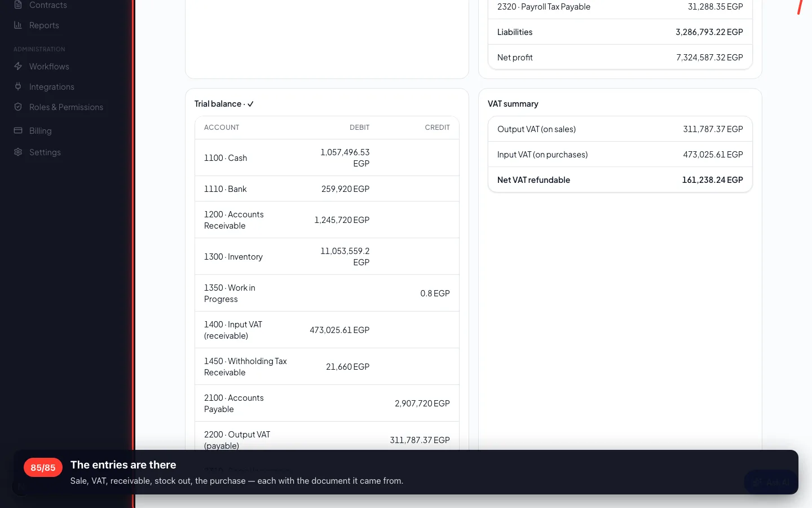
Task: Click the debit value 1,245,720 EGP
Action: [x=342, y=220]
